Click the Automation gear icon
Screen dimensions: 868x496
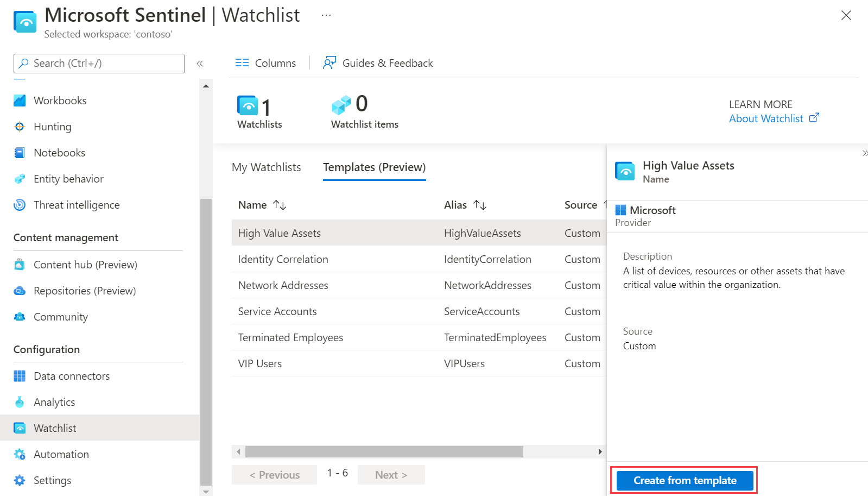pyautogui.click(x=20, y=454)
